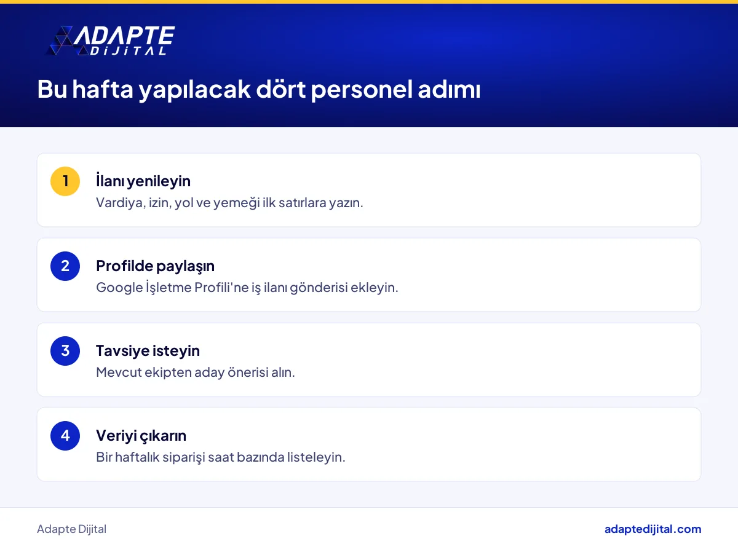Click the 'Veriyi çıkarın' title
This screenshot has height=560, width=738.
(x=141, y=435)
